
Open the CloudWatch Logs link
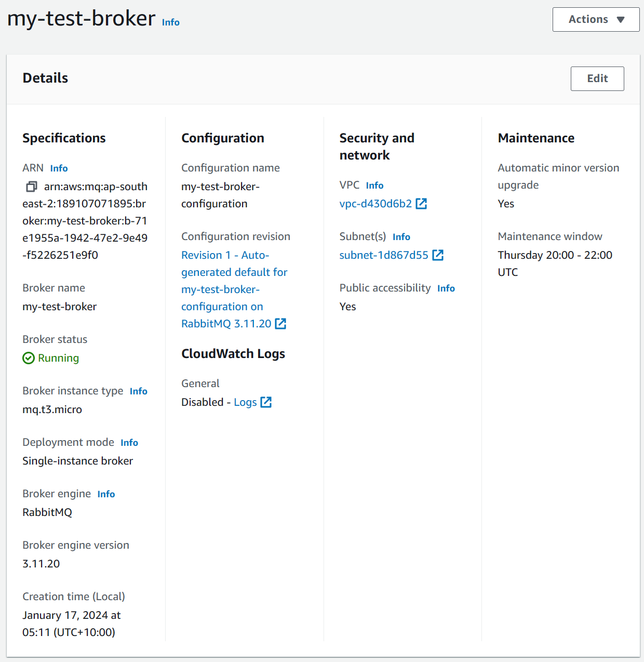click(245, 402)
